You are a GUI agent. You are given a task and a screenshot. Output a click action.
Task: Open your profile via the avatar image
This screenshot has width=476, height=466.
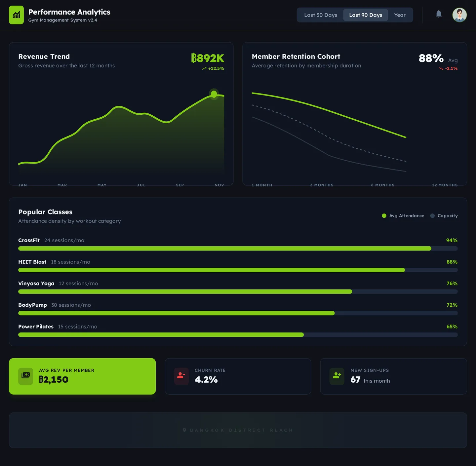(x=459, y=15)
